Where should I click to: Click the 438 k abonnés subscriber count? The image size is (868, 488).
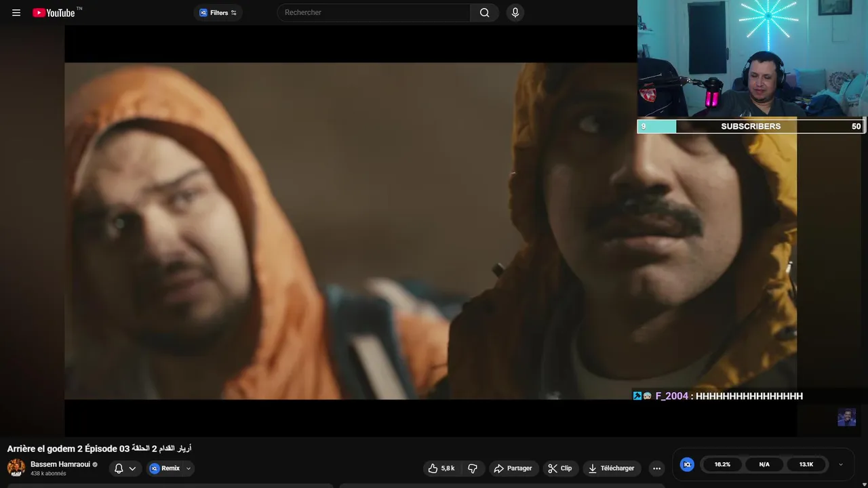point(48,473)
